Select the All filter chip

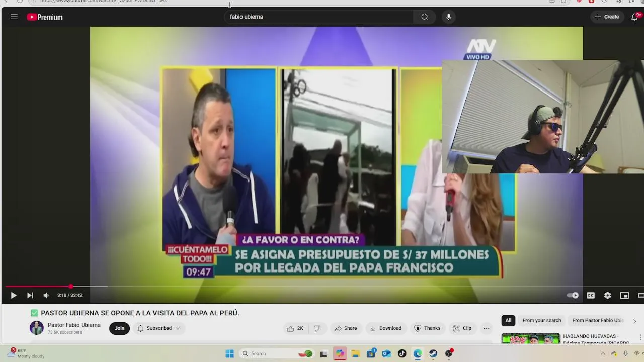click(x=508, y=320)
